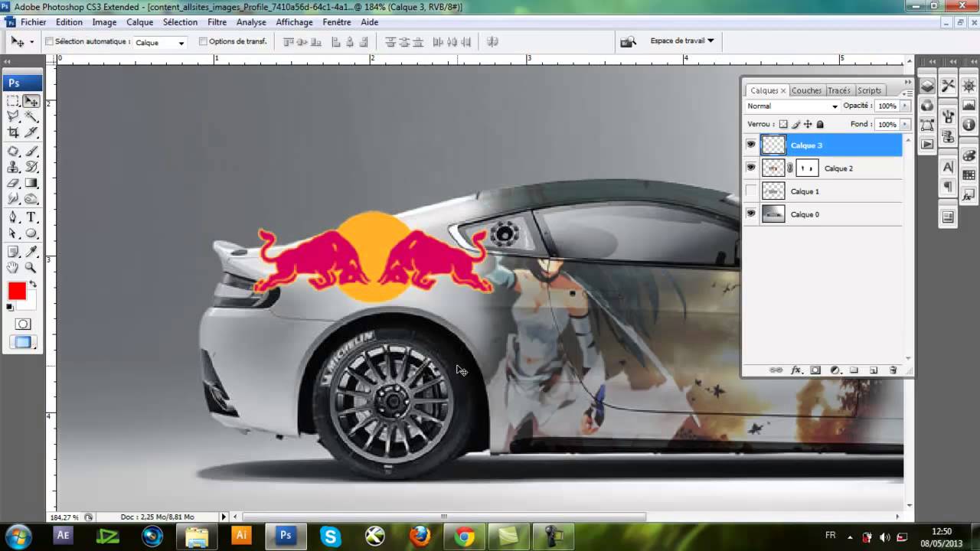This screenshot has width=980, height=551.
Task: Hide Calque 2 layer visibility
Action: click(x=751, y=168)
